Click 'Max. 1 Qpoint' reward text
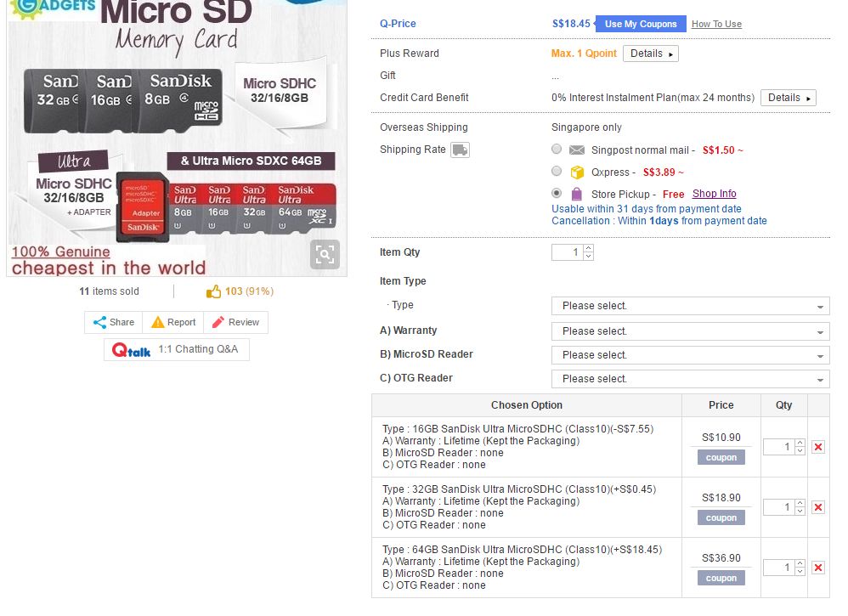Screen dimensions: 848x616 584,54
